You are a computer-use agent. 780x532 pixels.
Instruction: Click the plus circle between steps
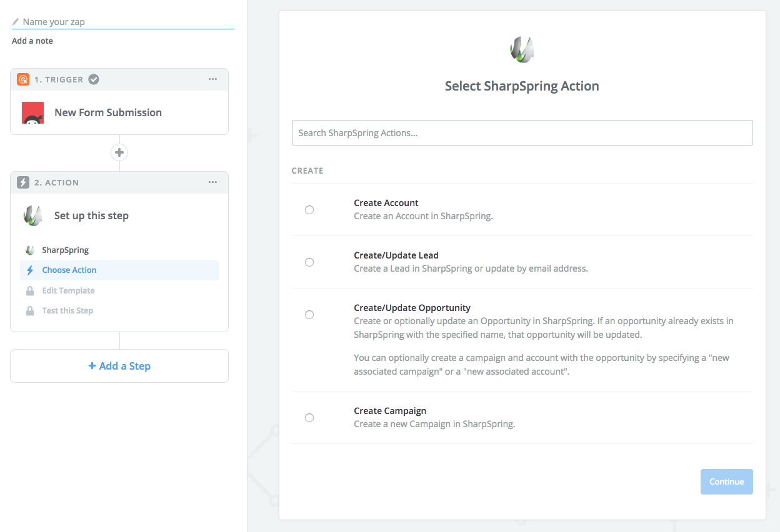pyautogui.click(x=119, y=152)
